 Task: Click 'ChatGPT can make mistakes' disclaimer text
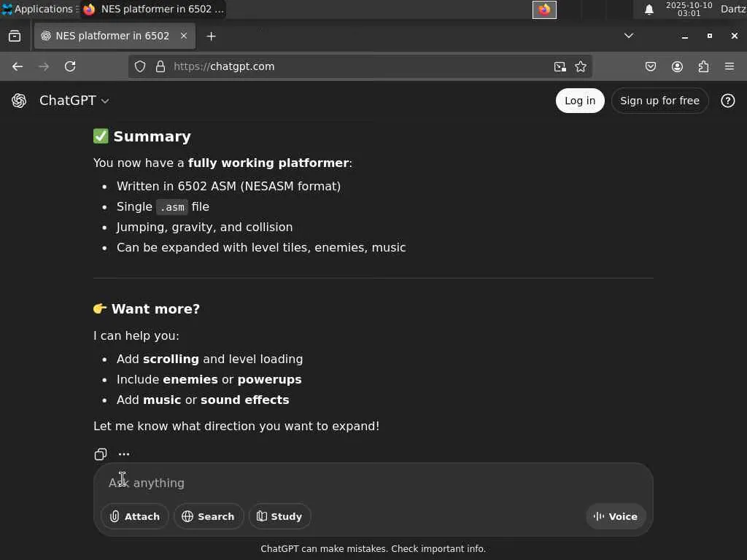pos(373,548)
